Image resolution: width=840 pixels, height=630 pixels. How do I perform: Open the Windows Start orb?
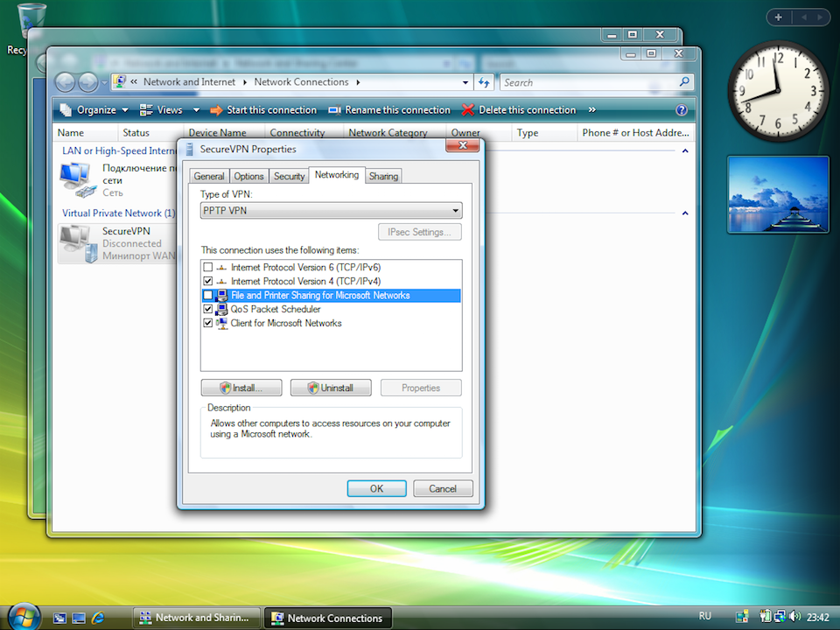24,617
